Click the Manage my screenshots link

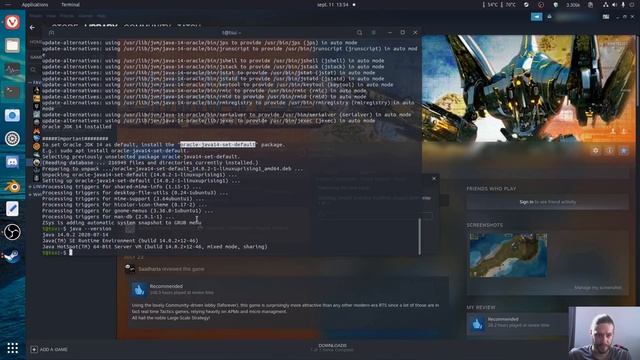pyautogui.click(x=598, y=288)
